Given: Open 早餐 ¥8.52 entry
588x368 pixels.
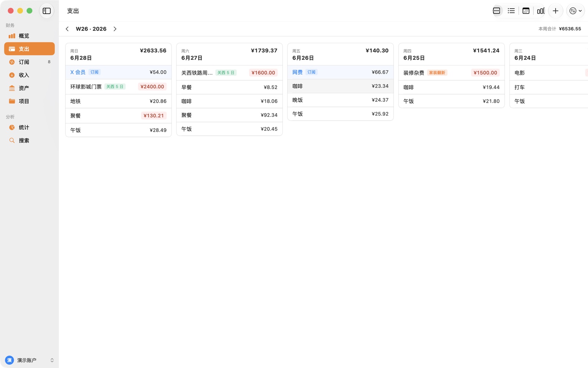Looking at the screenshot, I should pos(229,87).
